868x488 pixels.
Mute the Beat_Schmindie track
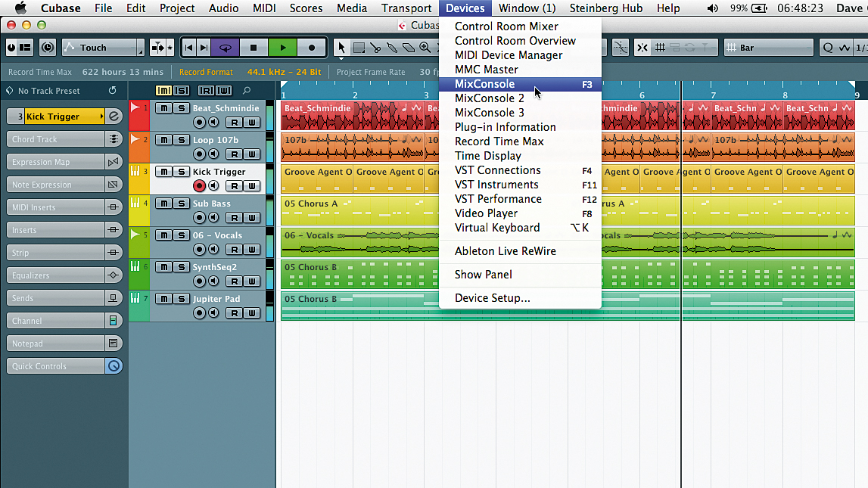tap(164, 108)
